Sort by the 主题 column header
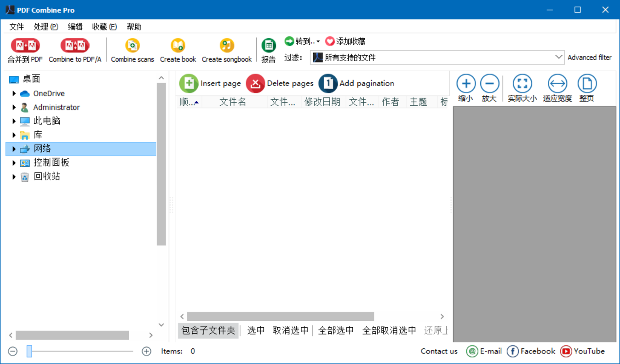Image resolution: width=620 pixels, height=364 pixels. point(418,102)
